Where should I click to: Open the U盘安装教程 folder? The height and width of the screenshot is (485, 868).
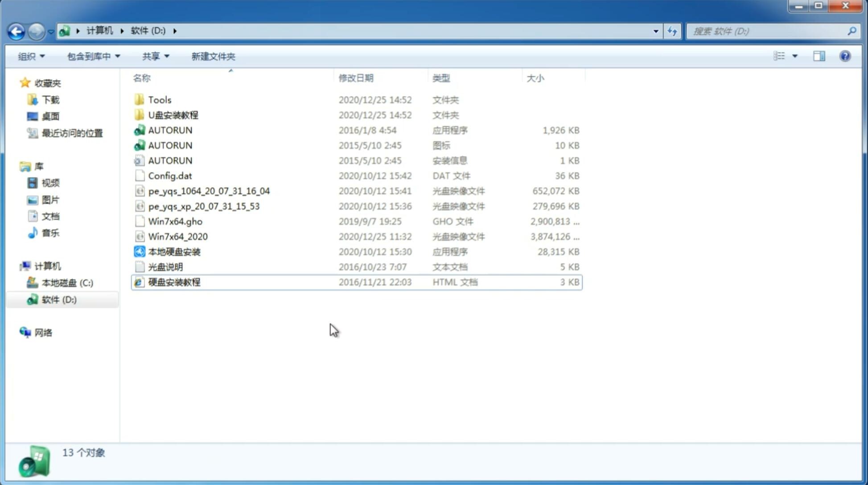(x=173, y=115)
